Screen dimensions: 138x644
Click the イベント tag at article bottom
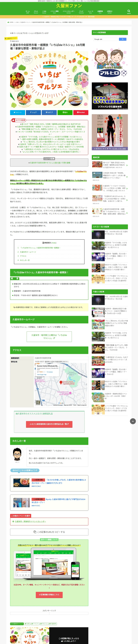[x=35, y=624]
